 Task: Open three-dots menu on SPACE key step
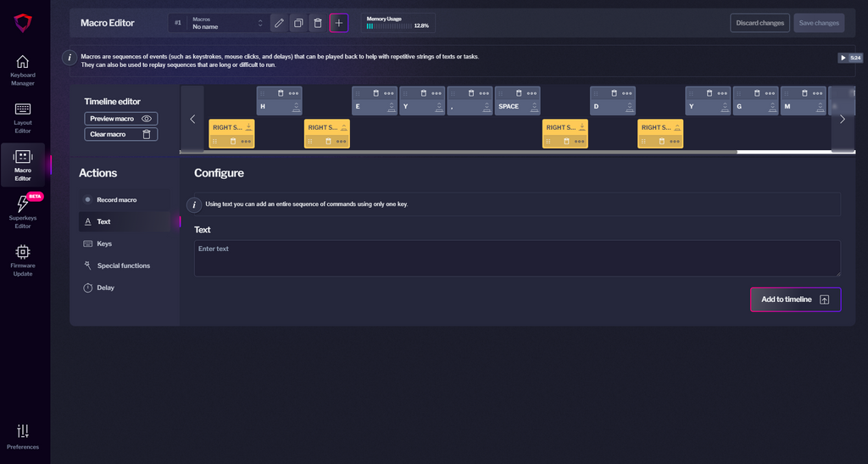[x=531, y=93]
